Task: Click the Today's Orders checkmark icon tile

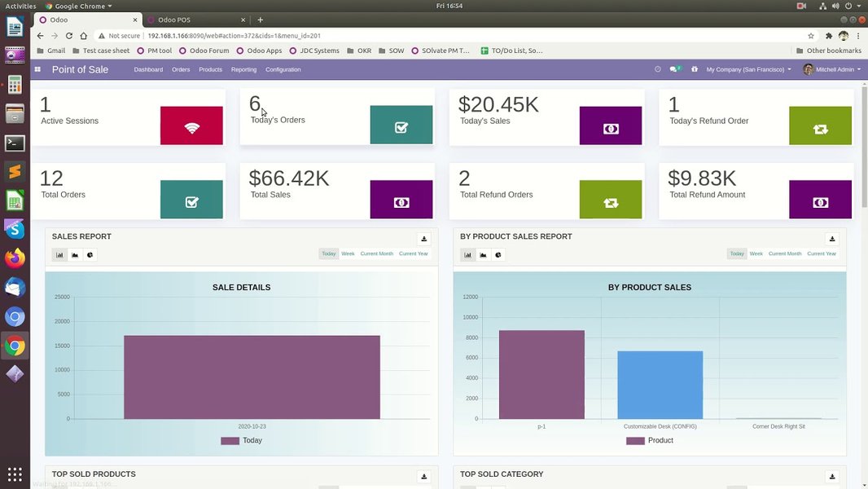Action: [401, 125]
